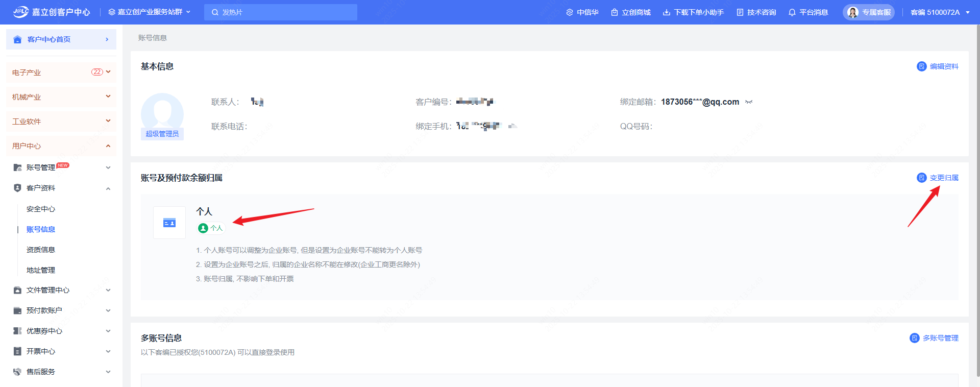Expand the 售后服务 chevron
Viewport: 980px width, 387px height.
[108, 372]
